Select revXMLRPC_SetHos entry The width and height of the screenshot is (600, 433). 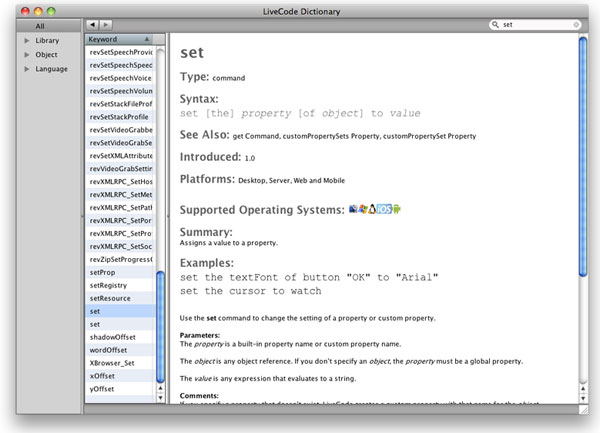120,182
